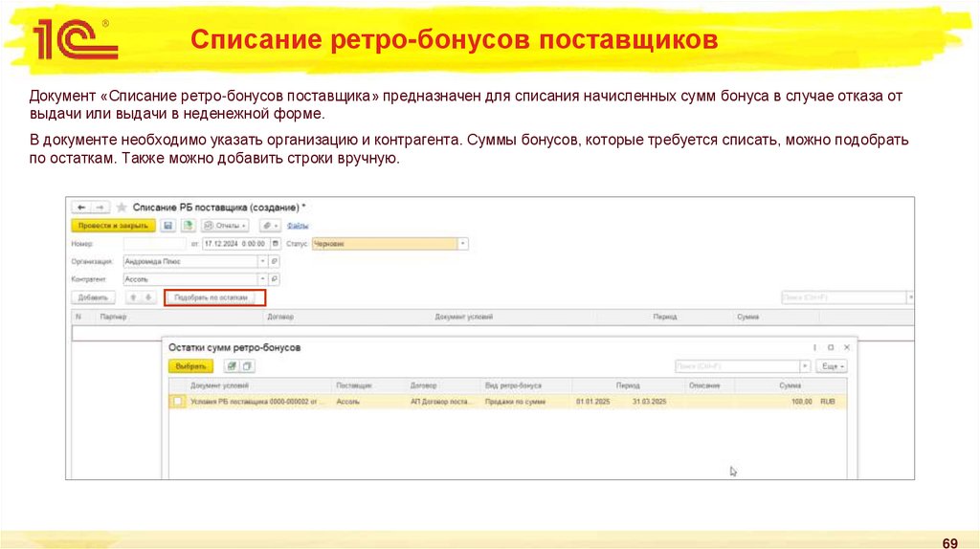Move row down with the down arrow
980x549 pixels.
[148, 297]
